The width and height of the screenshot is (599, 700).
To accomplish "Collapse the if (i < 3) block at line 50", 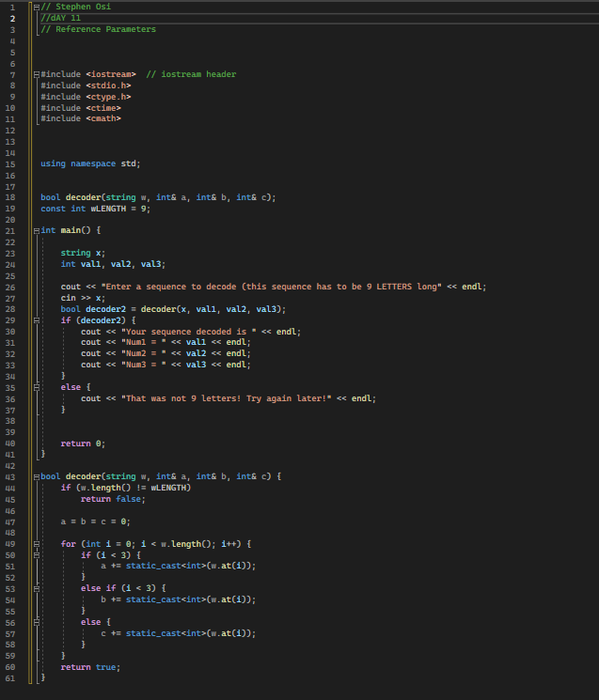I will (x=37, y=555).
